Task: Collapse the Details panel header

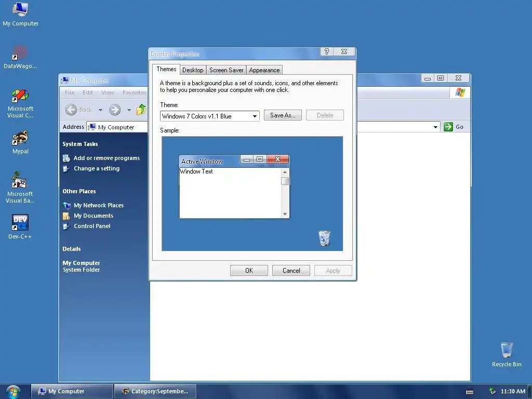Action: (x=72, y=249)
